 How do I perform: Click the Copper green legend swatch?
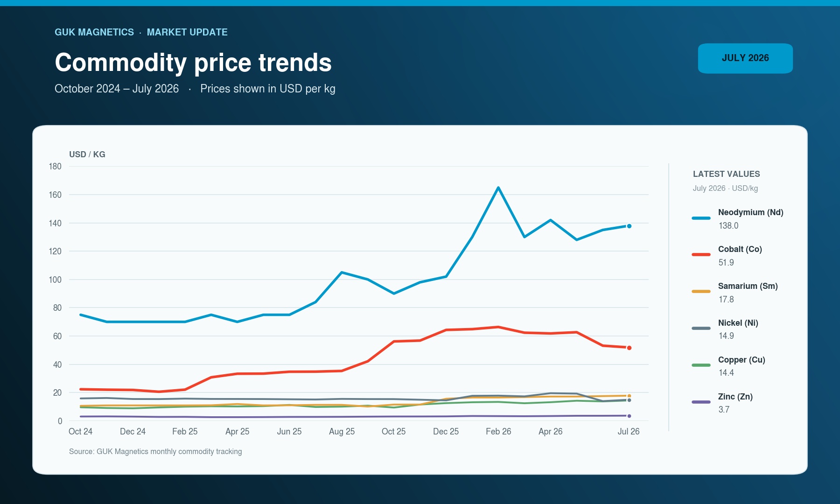coord(701,365)
